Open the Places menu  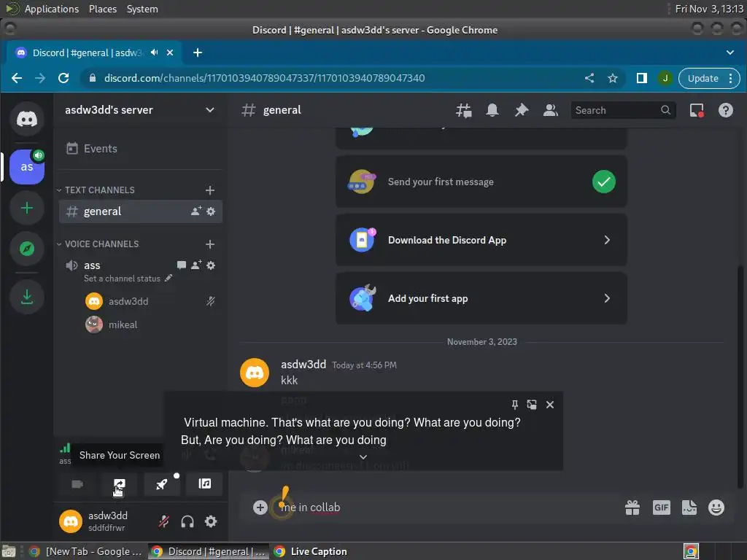coord(103,9)
